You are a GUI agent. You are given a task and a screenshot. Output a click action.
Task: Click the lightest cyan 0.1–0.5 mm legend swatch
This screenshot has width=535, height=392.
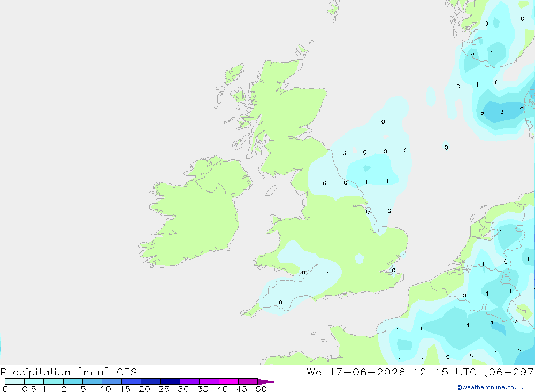point(14,381)
